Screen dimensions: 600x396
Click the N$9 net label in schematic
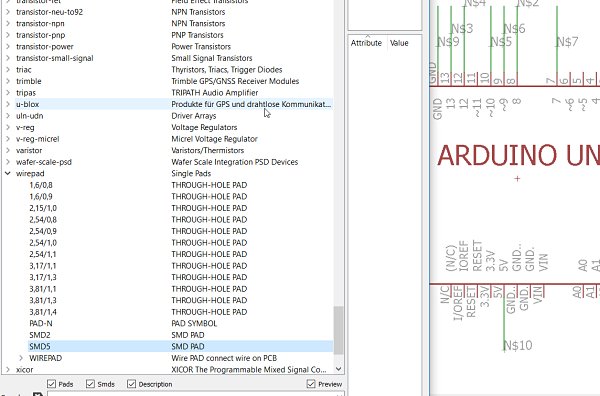point(448,42)
